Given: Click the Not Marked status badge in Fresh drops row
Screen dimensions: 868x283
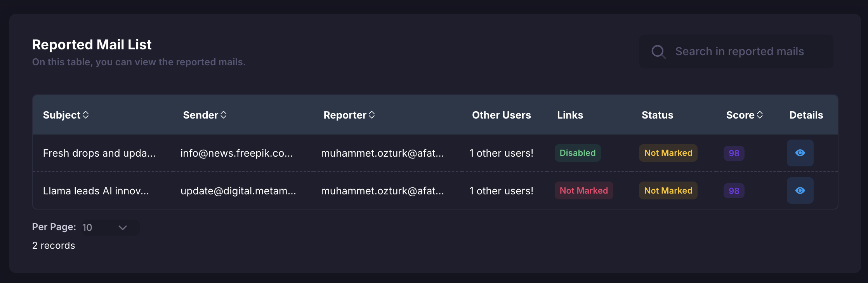Looking at the screenshot, I should pos(668,153).
